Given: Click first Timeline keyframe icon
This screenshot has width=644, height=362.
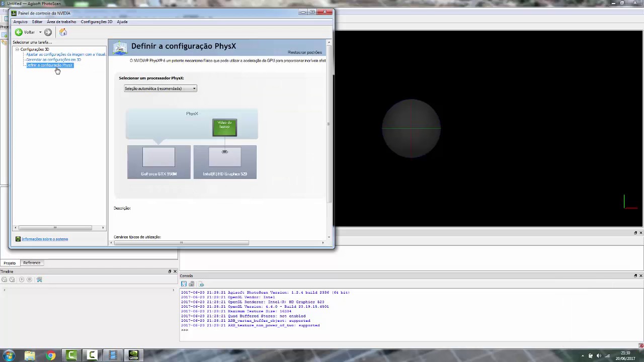Looking at the screenshot, I should click(x=4, y=280).
